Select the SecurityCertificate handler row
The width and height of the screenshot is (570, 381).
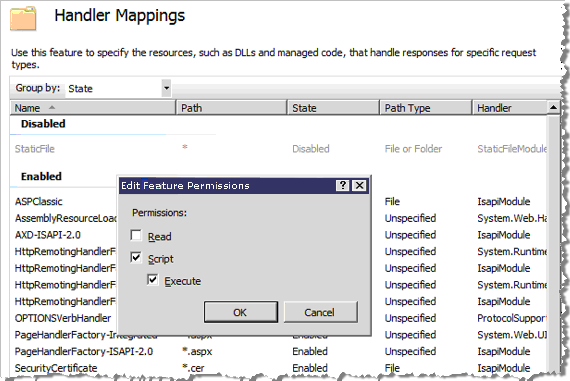pyautogui.click(x=278, y=368)
